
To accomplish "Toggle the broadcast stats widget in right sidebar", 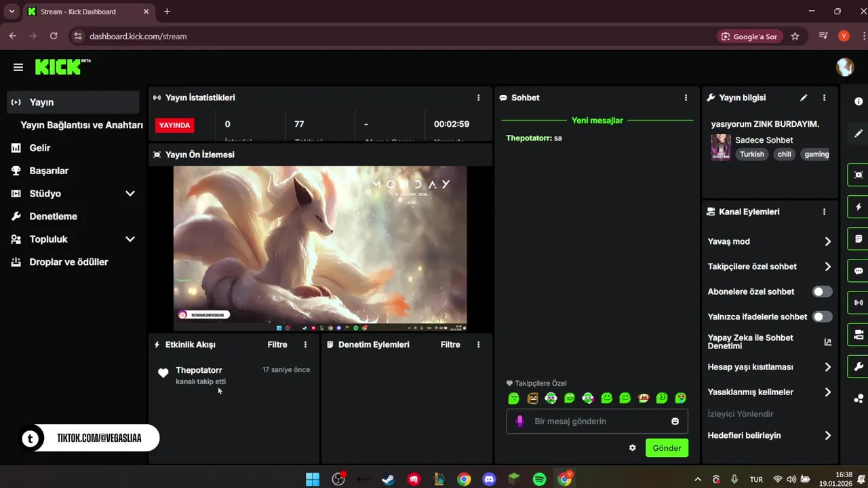I will click(x=859, y=302).
